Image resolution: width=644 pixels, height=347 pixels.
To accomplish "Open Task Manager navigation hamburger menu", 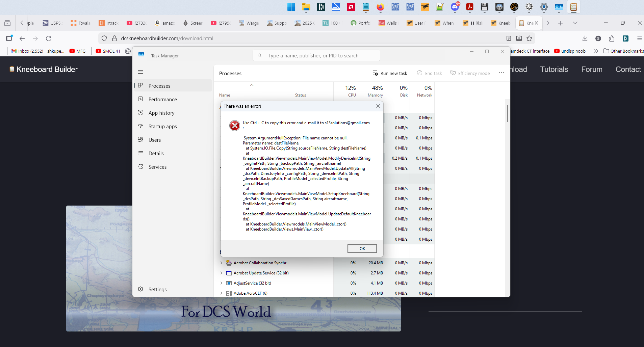I will point(140,72).
